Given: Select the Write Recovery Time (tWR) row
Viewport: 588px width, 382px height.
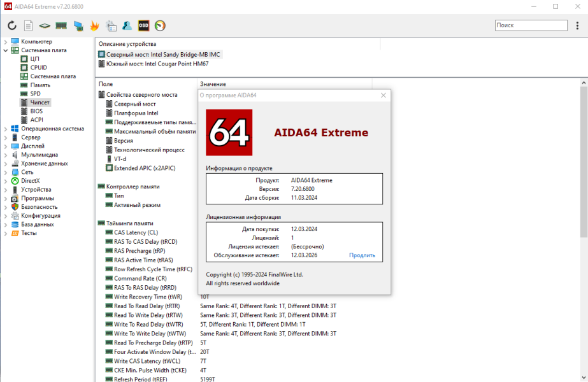Looking at the screenshot, I should [144, 297].
